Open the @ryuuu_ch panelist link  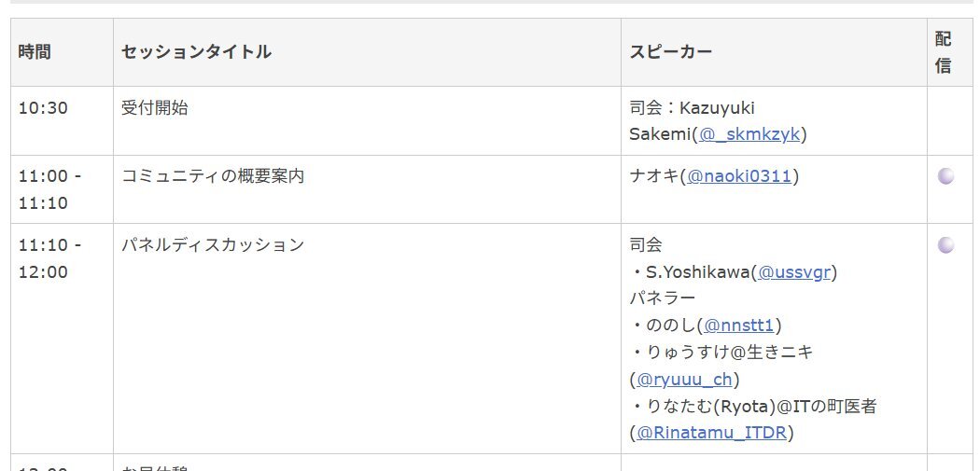tap(684, 380)
